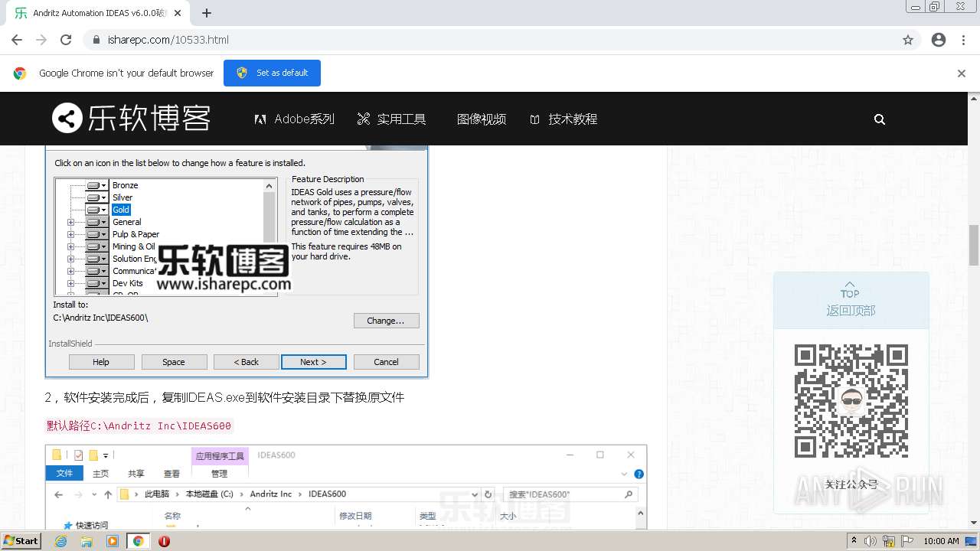Viewport: 980px width, 551px height.
Task: Click the 主页 tab in the explorer screenshot
Action: (x=101, y=473)
